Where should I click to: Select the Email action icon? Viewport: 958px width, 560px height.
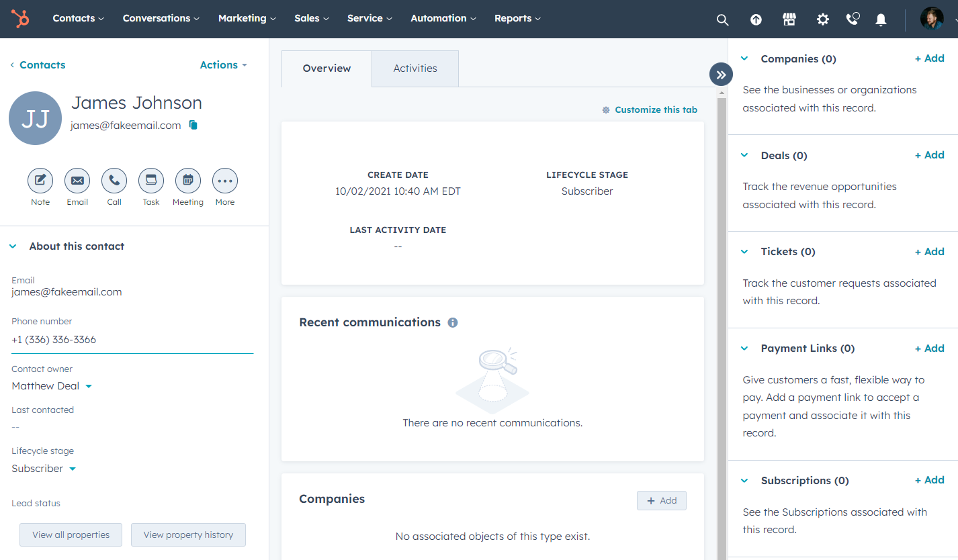tap(77, 181)
